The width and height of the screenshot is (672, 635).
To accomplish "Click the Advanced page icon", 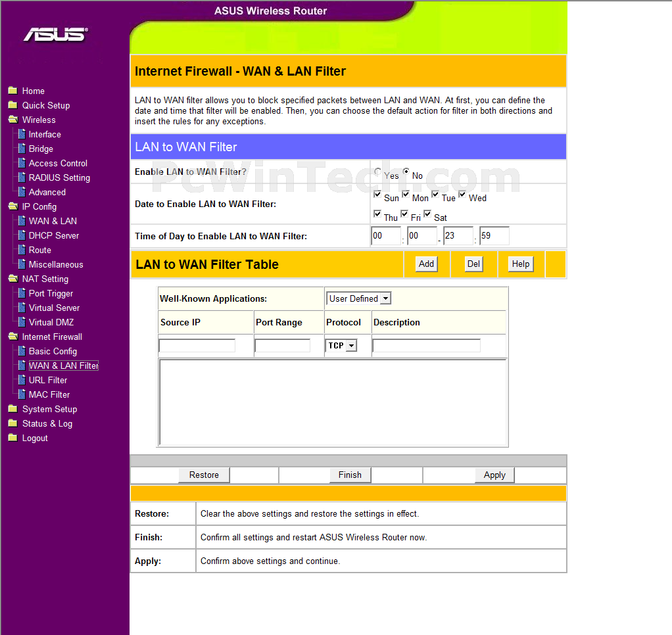I will click(x=22, y=192).
